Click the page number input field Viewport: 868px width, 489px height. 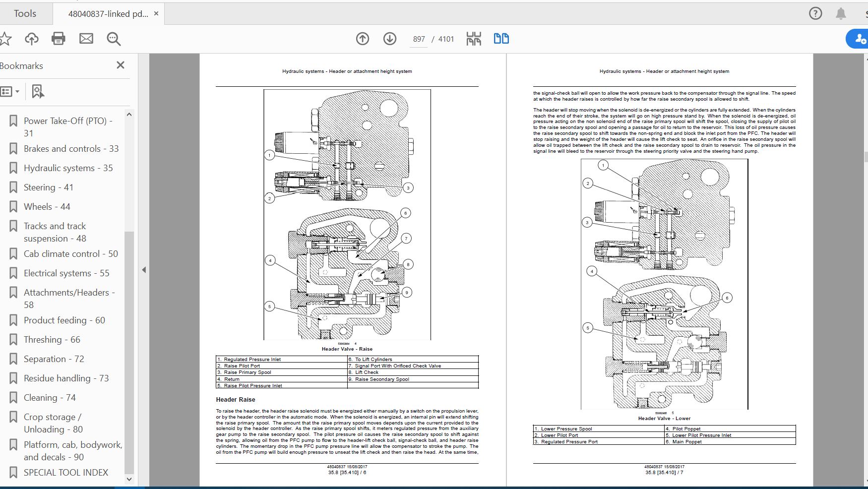[x=419, y=39]
